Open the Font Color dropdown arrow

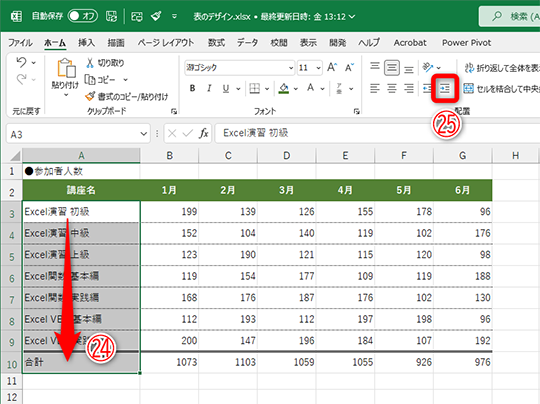322,89
